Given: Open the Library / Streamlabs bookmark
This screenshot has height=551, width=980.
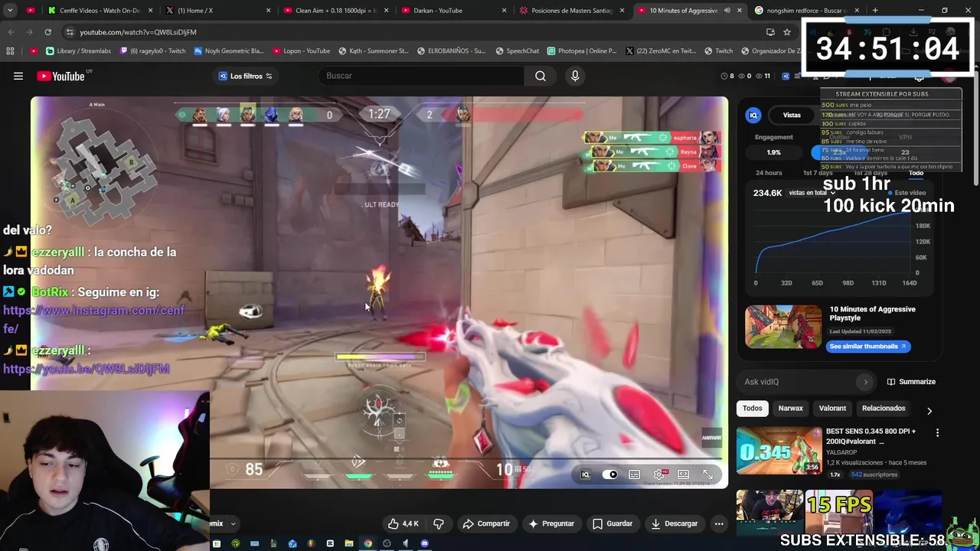Looking at the screenshot, I should pos(78,51).
